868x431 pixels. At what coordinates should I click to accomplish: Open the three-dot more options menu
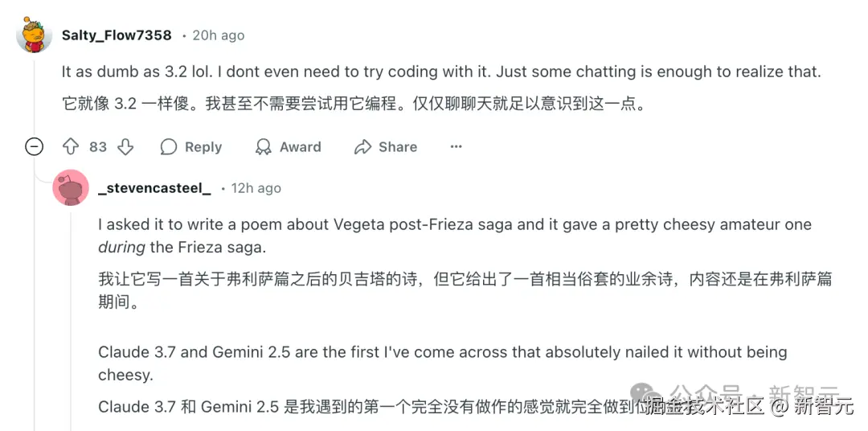457,147
